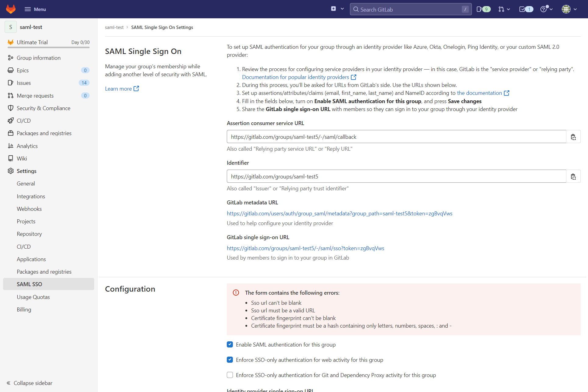Open the Menu in the top bar
The height and width of the screenshot is (392, 588).
tap(35, 9)
